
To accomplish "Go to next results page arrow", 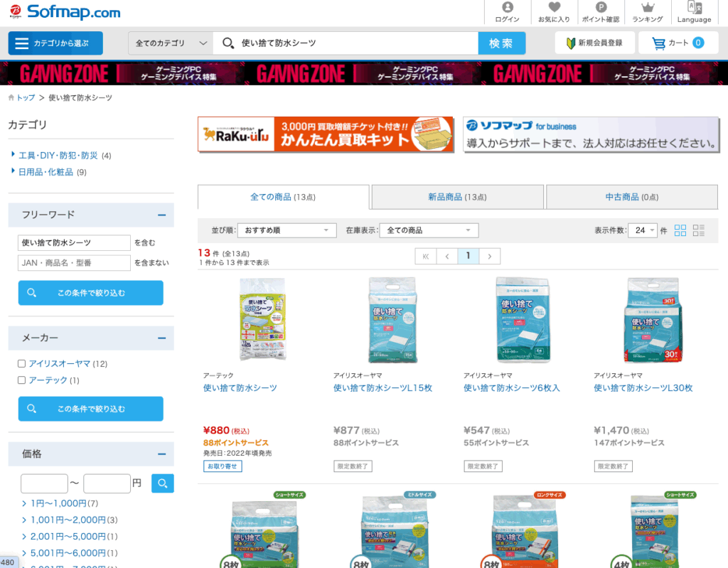I will (490, 256).
